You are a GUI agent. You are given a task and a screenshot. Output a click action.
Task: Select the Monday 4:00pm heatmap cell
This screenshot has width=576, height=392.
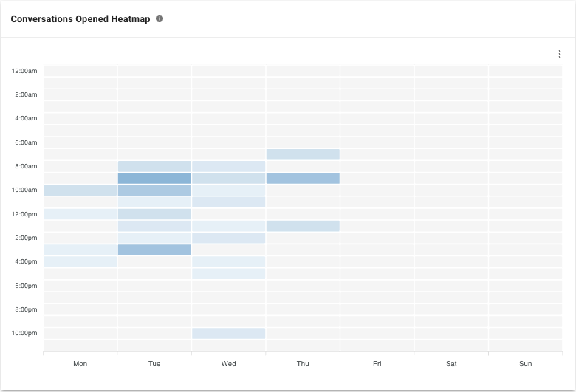(80, 261)
